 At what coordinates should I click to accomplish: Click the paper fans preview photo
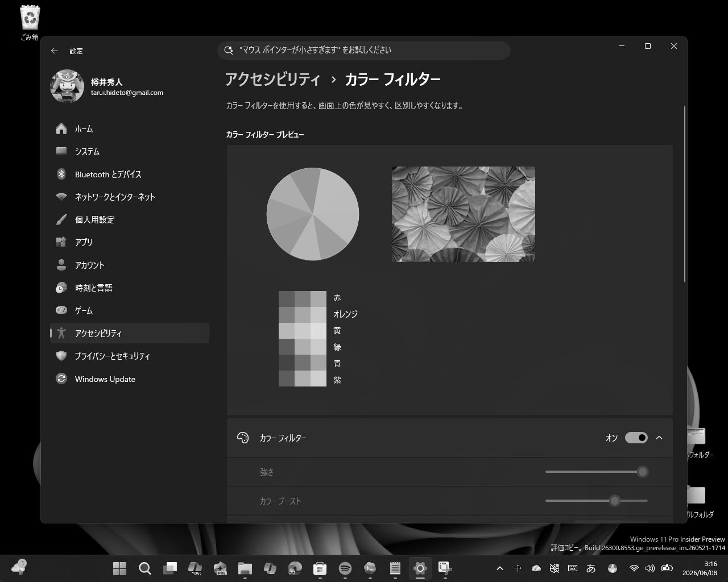(x=464, y=214)
